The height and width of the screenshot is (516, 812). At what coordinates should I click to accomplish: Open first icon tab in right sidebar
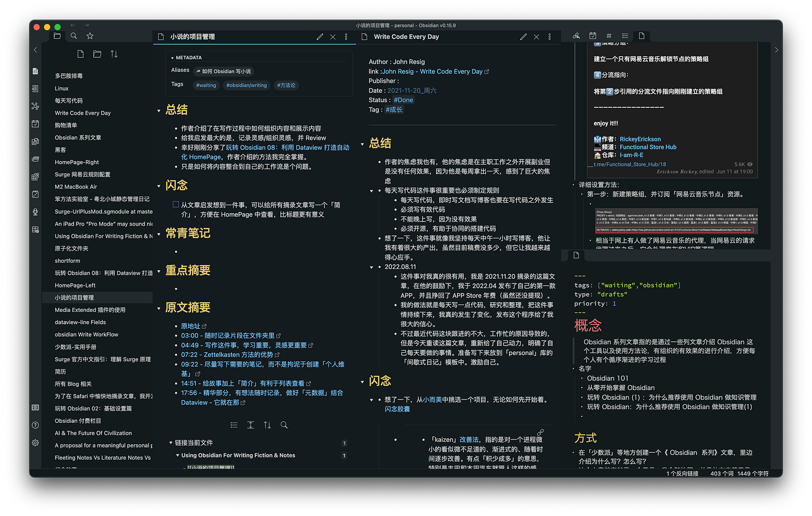pyautogui.click(x=576, y=36)
